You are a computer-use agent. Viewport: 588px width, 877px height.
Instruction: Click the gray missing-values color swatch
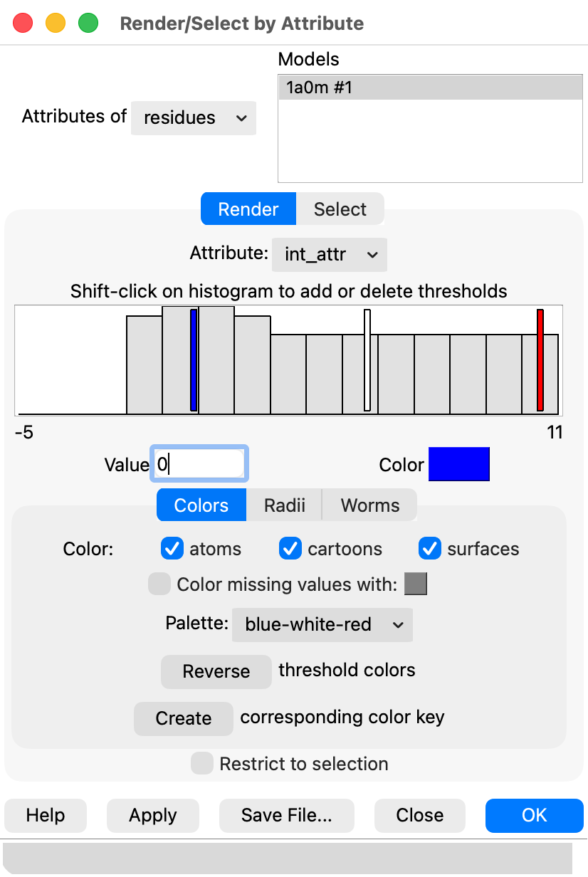pyautogui.click(x=416, y=585)
